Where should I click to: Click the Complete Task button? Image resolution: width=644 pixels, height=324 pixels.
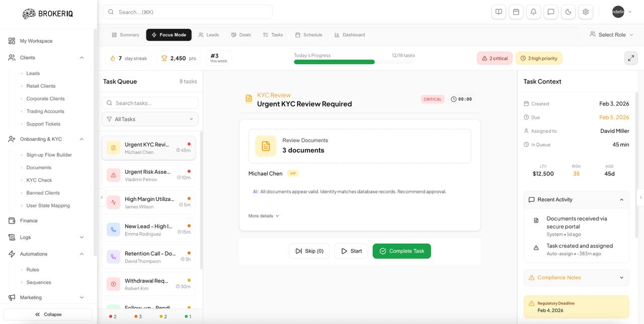pyautogui.click(x=401, y=251)
